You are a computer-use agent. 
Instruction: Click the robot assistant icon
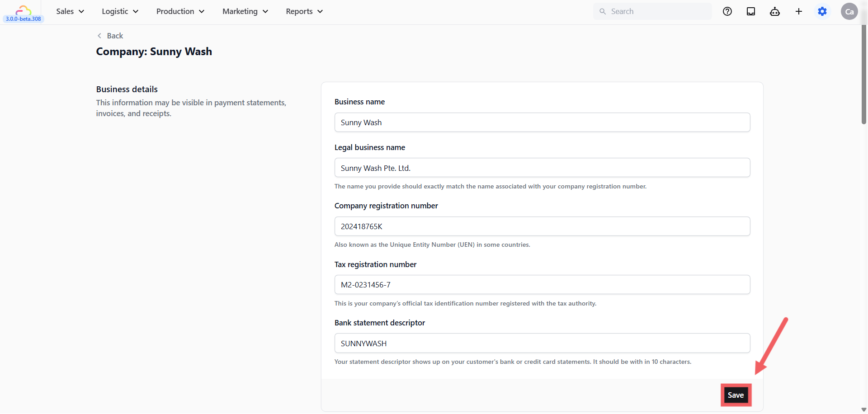pos(775,11)
